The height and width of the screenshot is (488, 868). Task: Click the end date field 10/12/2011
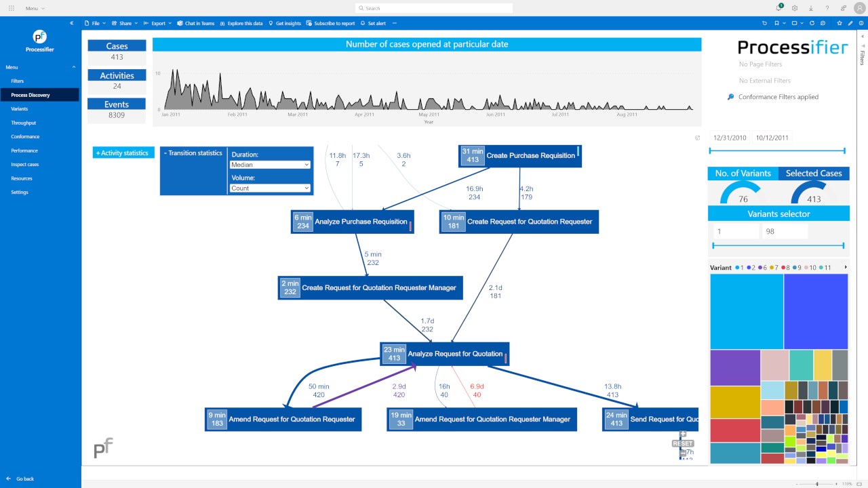pyautogui.click(x=772, y=138)
